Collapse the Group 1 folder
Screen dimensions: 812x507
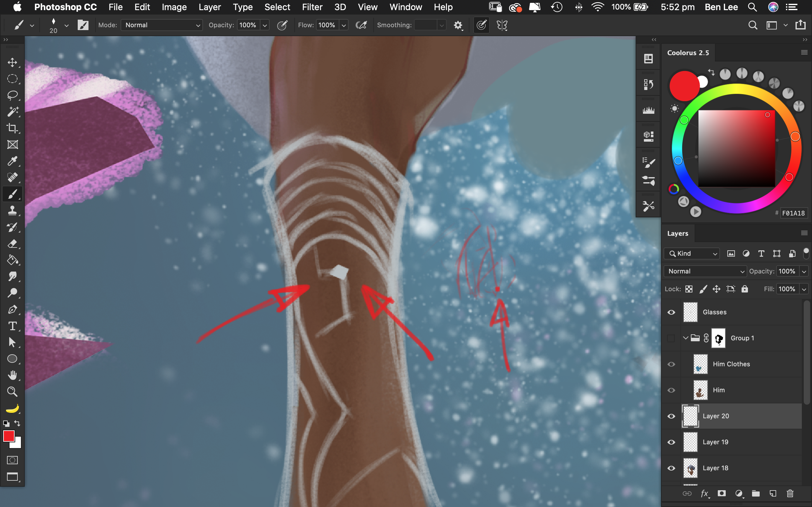point(685,338)
